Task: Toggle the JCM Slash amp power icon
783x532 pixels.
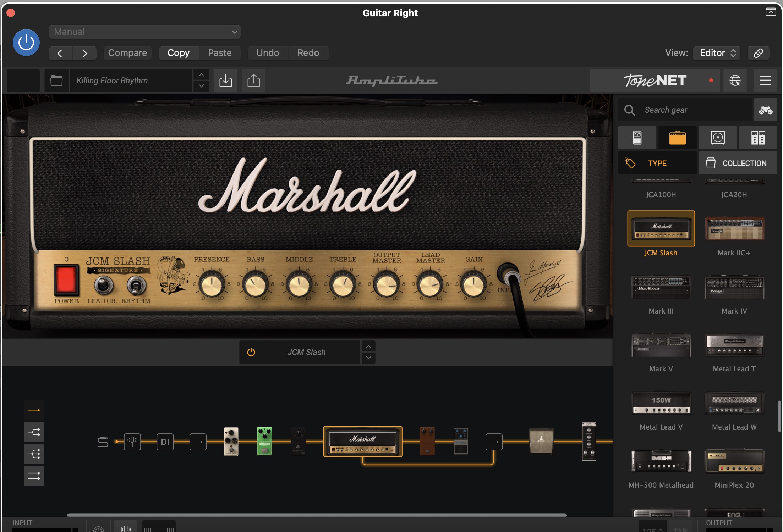Action: coord(251,352)
